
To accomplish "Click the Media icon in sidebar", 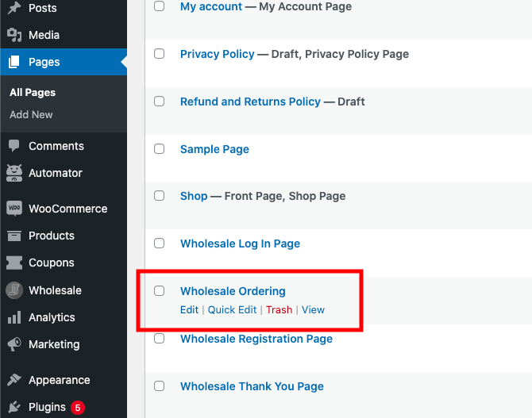I will [x=14, y=35].
